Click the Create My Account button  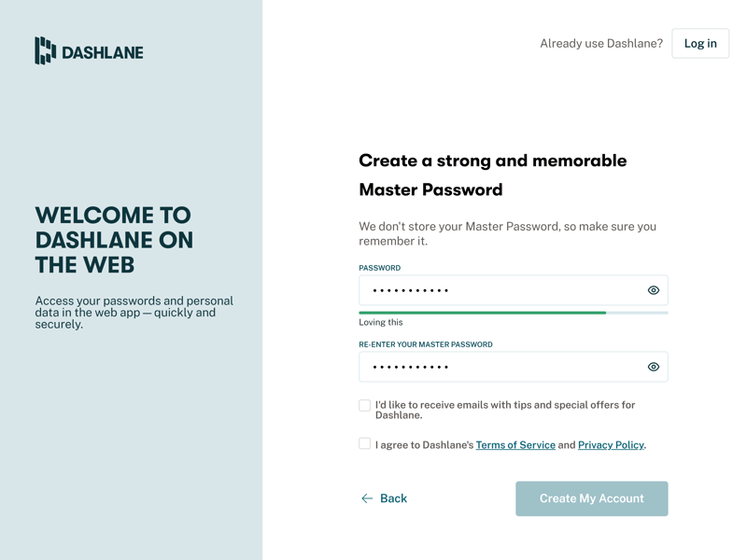(x=591, y=498)
